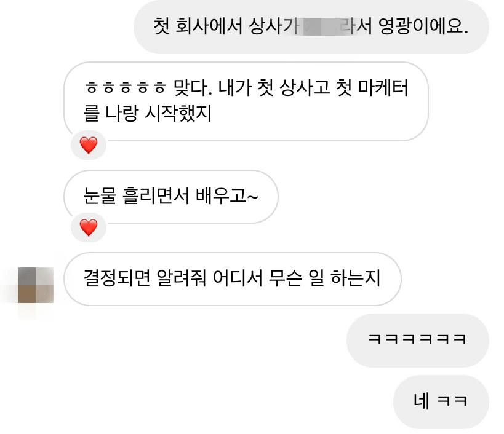This screenshot has height=434, width=504.
Task: Click the heart reaction under '눈물 흘리면서 배우고~'
Action: tap(89, 227)
